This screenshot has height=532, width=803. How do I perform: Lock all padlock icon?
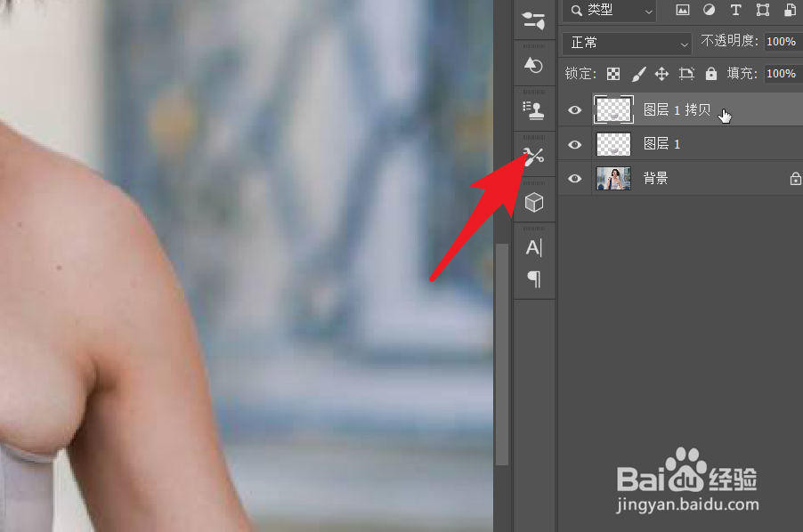point(710,74)
